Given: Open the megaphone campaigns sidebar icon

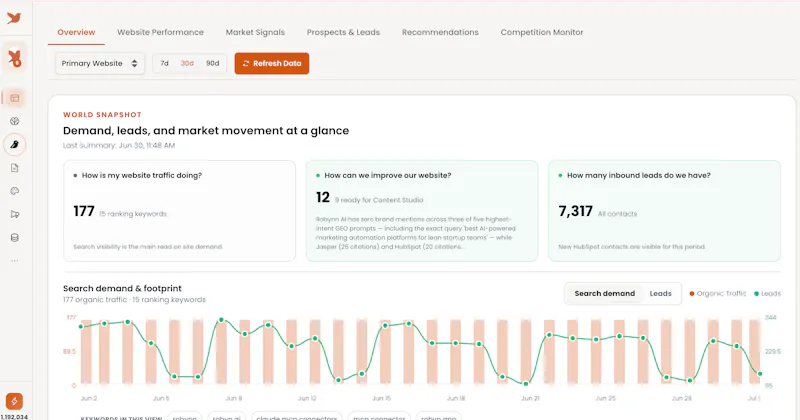Looking at the screenshot, I should (x=15, y=214).
